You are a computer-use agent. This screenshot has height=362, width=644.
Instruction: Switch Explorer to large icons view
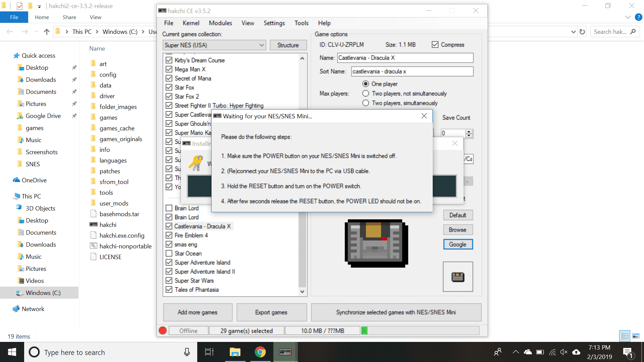636,336
